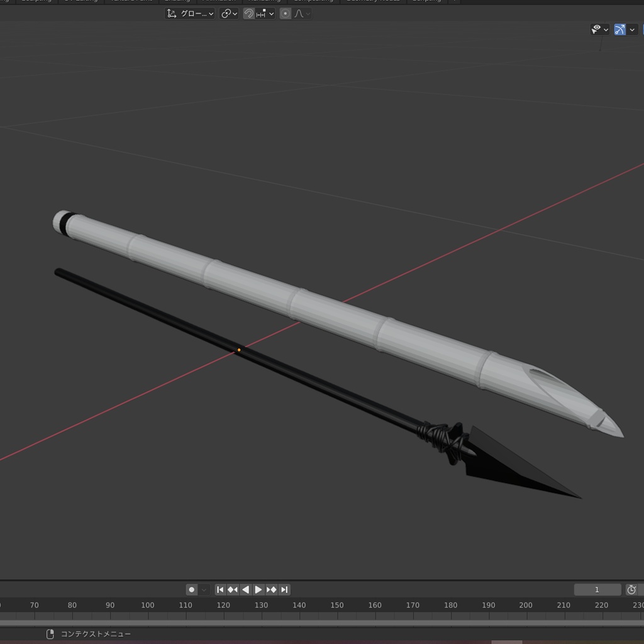Screen dimensions: 644x644
Task: Jump to the first frame
Action: click(220, 590)
